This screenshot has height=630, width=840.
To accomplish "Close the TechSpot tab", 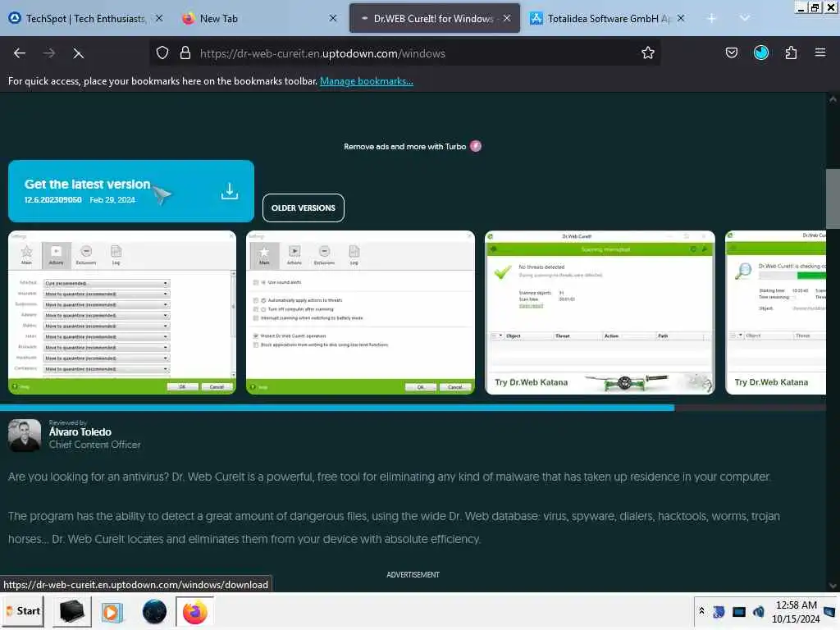I will coord(159,18).
